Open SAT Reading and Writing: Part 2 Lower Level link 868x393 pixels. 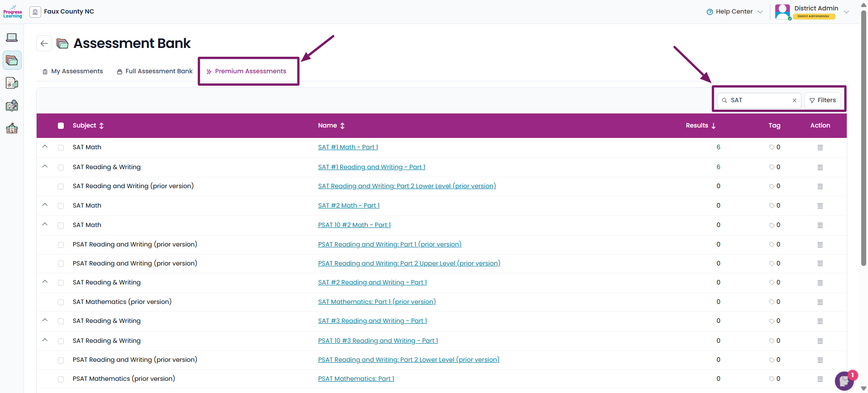[407, 186]
